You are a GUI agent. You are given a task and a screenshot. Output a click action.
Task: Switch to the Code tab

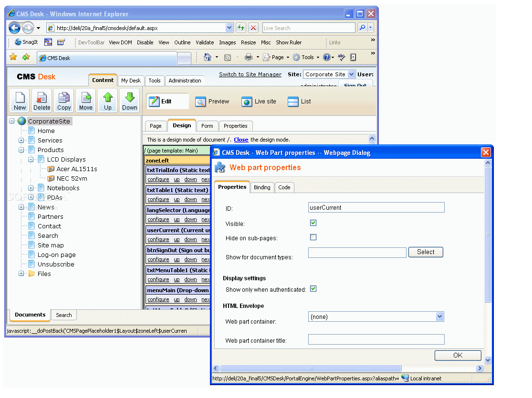284,187
